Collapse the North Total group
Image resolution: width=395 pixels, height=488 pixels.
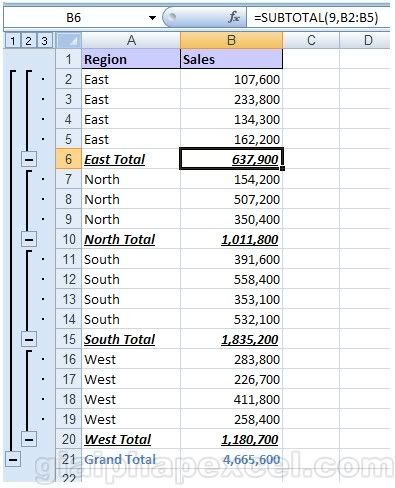29,239
